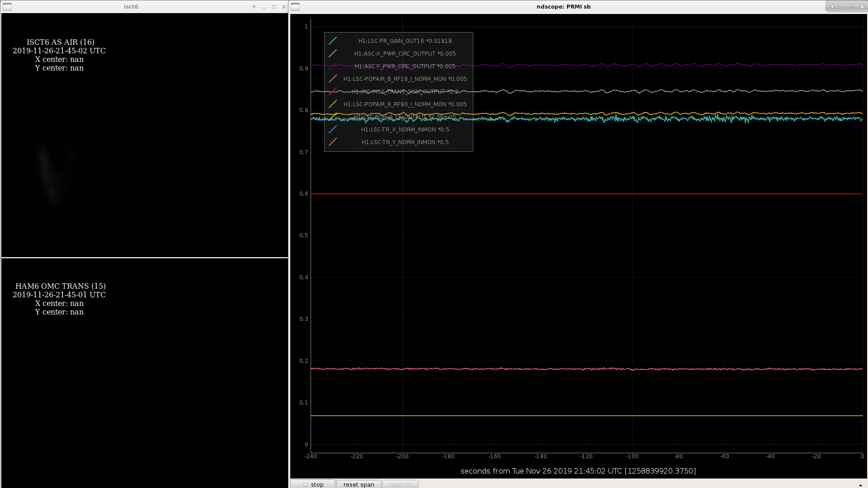Click the shade-up arrow in isct6 title bar
Viewport: 868px width, 488px height.
pos(254,7)
